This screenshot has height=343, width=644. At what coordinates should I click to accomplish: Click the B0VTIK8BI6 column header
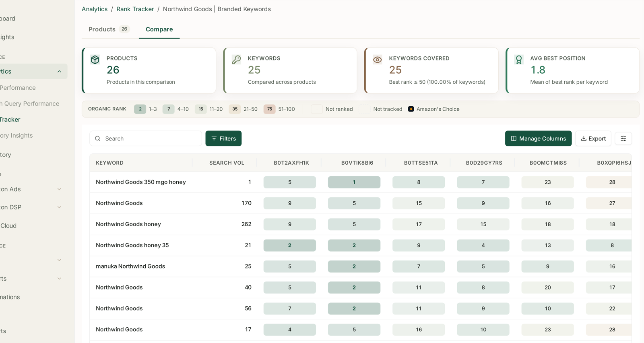(357, 163)
